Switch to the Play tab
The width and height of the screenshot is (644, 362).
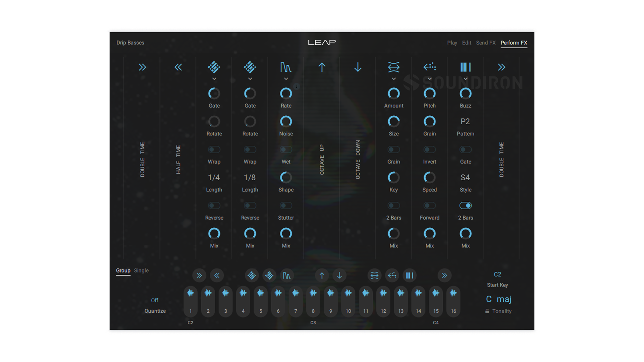(452, 43)
